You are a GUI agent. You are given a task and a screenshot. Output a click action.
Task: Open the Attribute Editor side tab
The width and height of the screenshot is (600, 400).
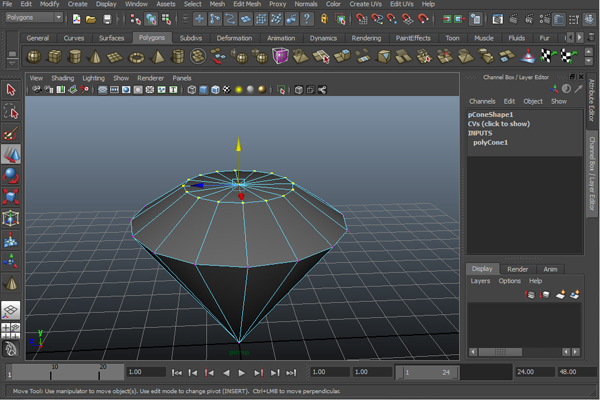(x=591, y=100)
